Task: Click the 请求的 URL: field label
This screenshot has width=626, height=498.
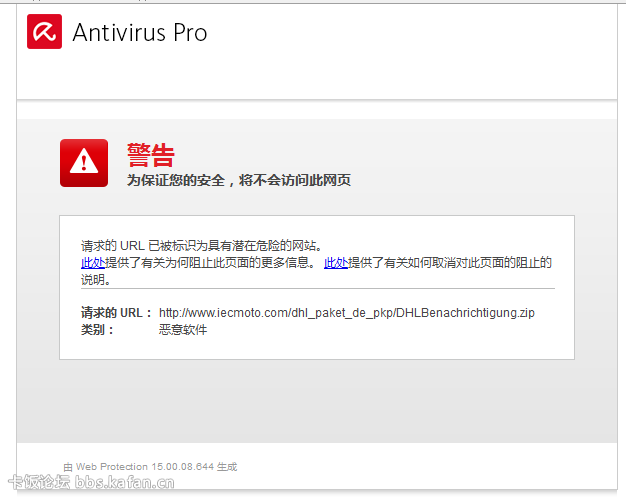Action: coord(116,313)
